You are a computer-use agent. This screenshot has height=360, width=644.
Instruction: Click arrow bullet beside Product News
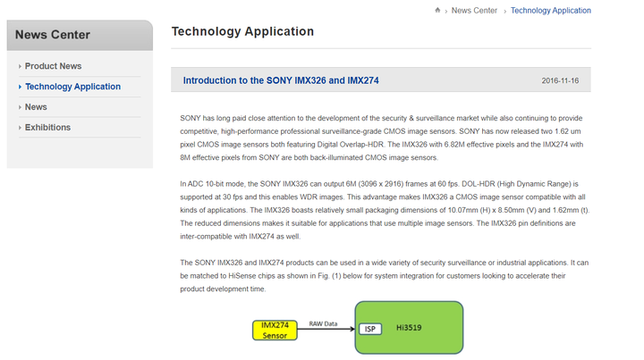pyautogui.click(x=20, y=66)
